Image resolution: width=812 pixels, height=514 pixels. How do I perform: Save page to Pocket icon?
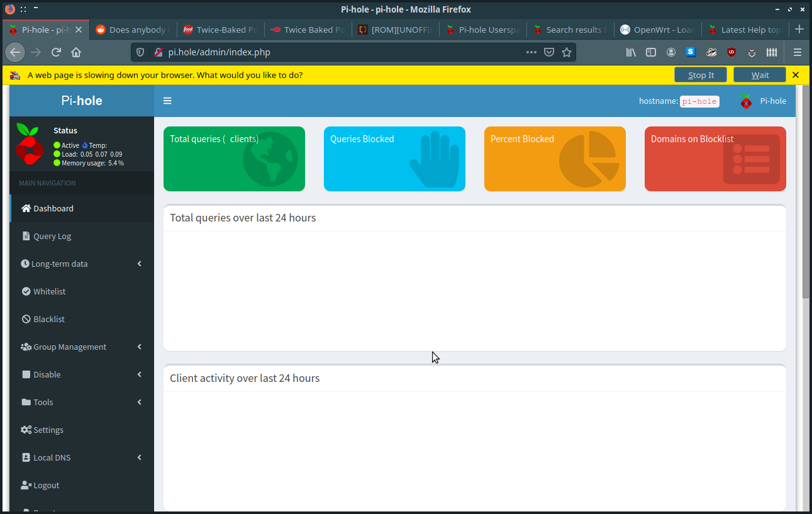point(549,52)
